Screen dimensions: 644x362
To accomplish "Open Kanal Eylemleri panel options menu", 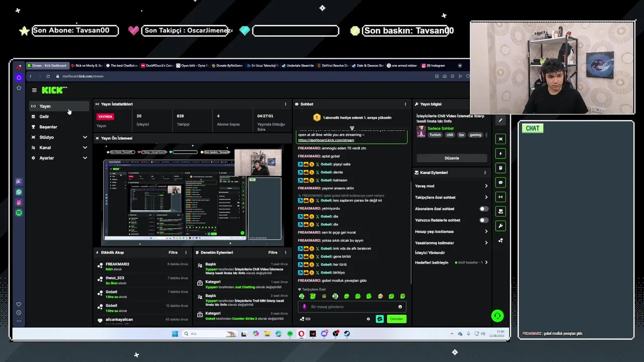I will (485, 172).
